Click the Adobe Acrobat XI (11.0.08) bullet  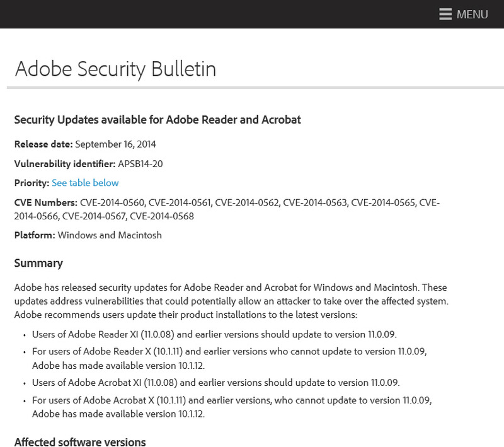coord(215,383)
